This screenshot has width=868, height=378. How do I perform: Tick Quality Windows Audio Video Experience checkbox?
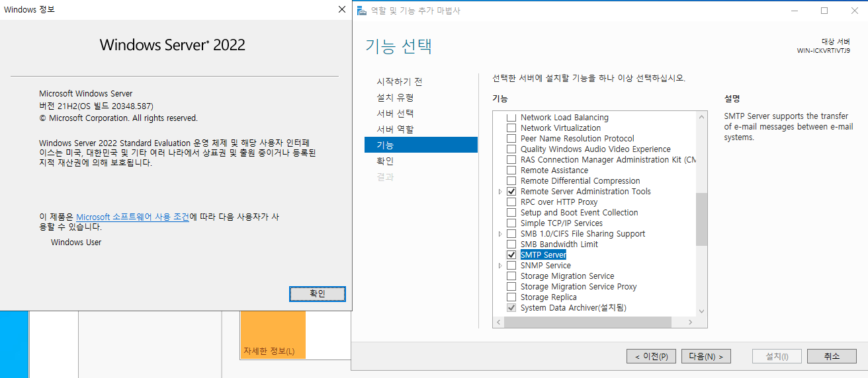pos(511,149)
